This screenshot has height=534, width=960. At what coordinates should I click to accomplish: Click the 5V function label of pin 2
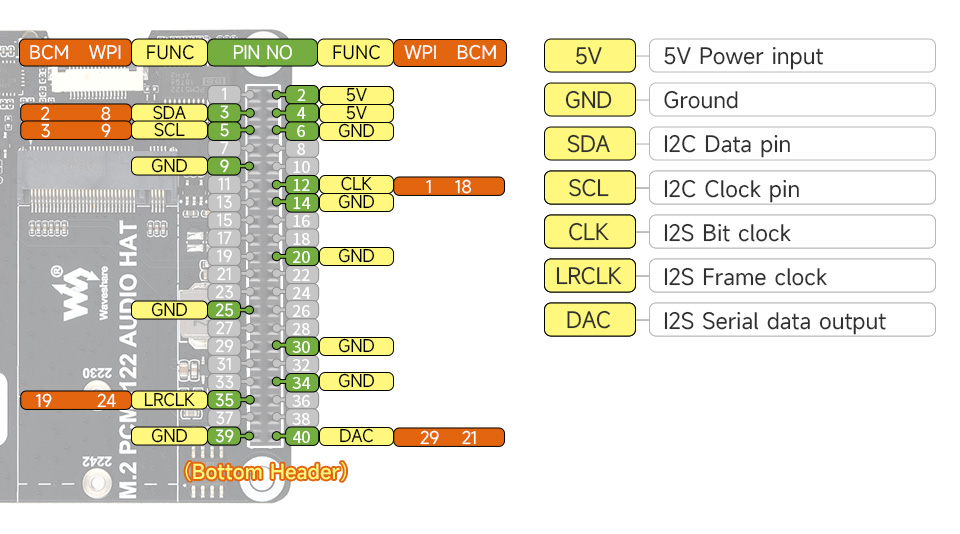[356, 95]
